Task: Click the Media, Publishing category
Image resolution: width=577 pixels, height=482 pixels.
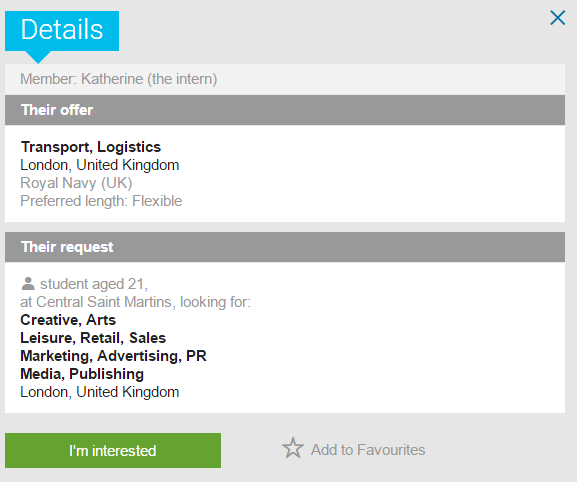Action: [82, 374]
